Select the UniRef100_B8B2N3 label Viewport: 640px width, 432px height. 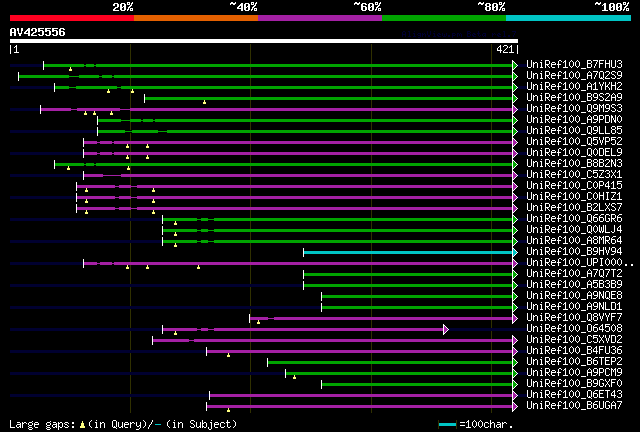574,163
